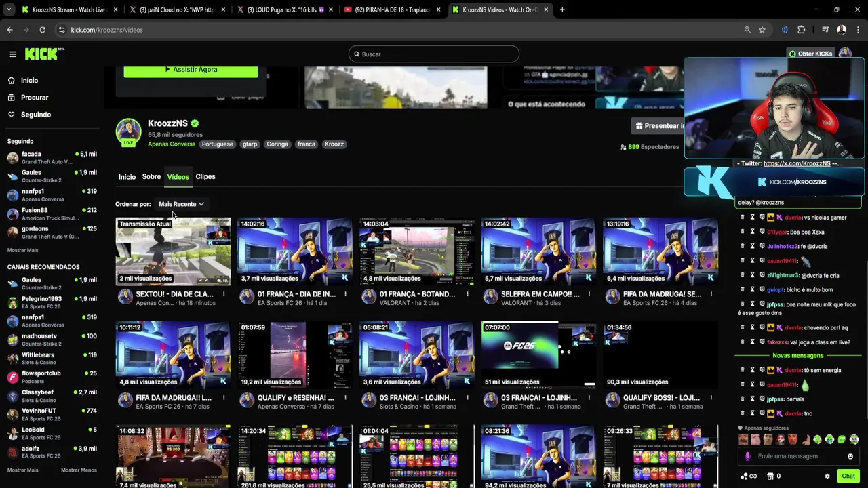Open the Kick user profile avatar
This screenshot has height=488, width=868.
844,54
